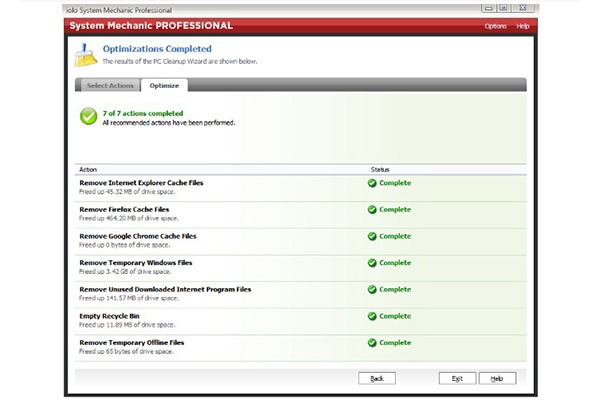Click green check icon for Empty Recycle Bin row
Image resolution: width=600 pixels, height=400 pixels.
(x=372, y=316)
